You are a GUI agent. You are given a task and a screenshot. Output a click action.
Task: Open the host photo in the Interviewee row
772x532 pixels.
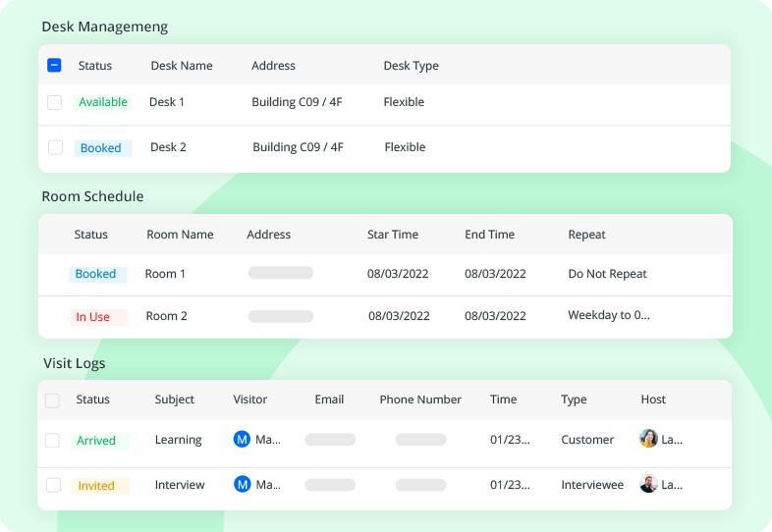648,484
